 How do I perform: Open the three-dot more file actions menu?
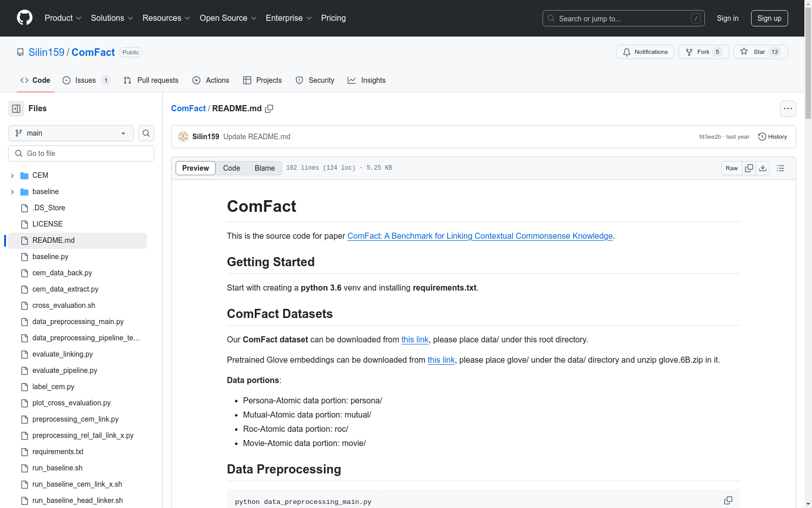click(788, 109)
